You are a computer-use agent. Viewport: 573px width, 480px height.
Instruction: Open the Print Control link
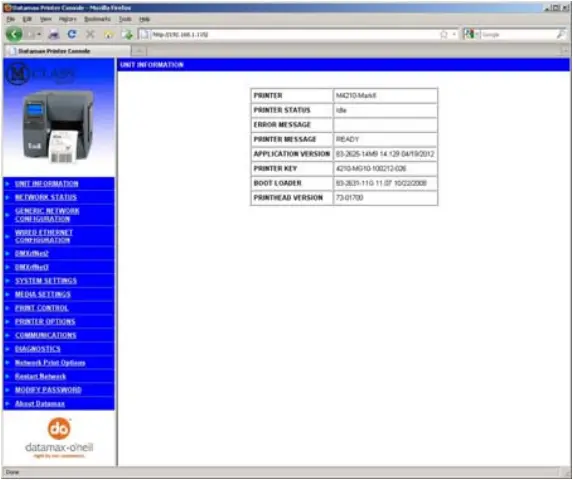41,308
